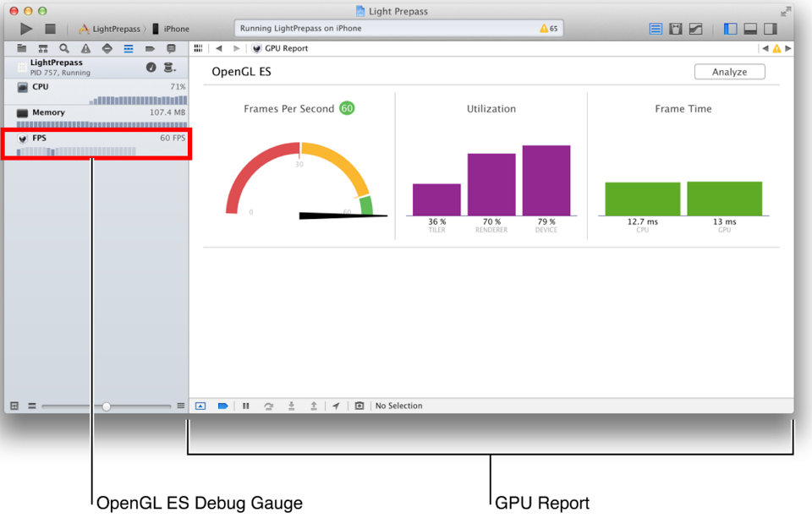The image size is (812, 518).
Task: Jump to the next issue arrow
Action: click(787, 49)
